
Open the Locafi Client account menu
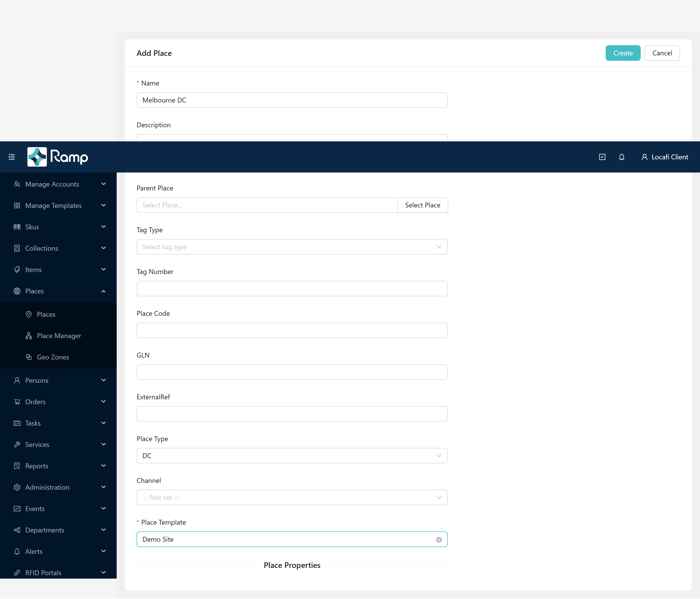click(665, 157)
